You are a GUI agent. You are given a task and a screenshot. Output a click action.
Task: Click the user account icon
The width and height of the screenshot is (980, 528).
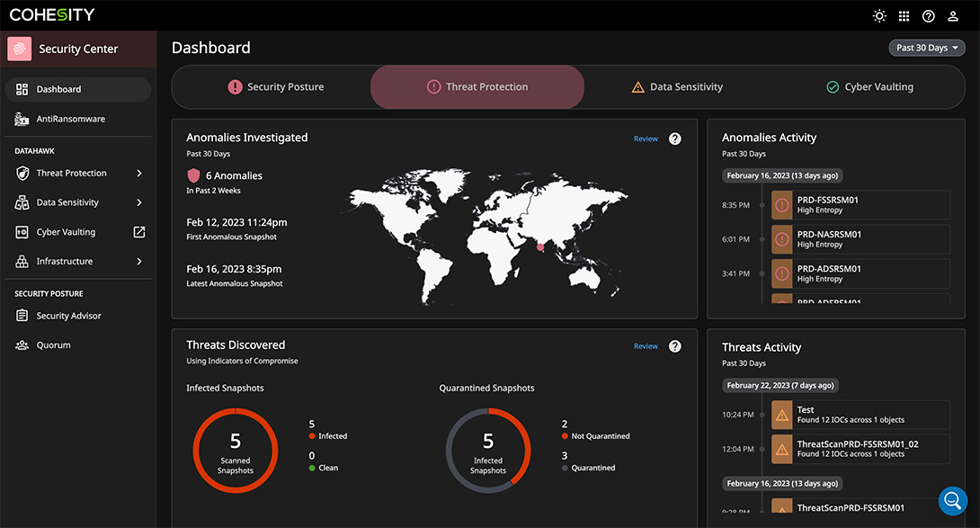[953, 15]
